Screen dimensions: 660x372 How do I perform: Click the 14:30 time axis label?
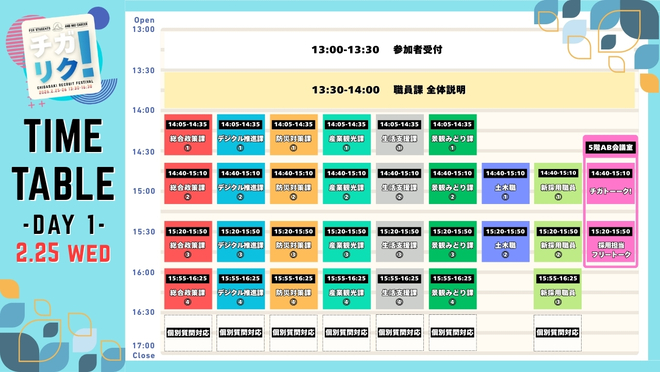[144, 152]
